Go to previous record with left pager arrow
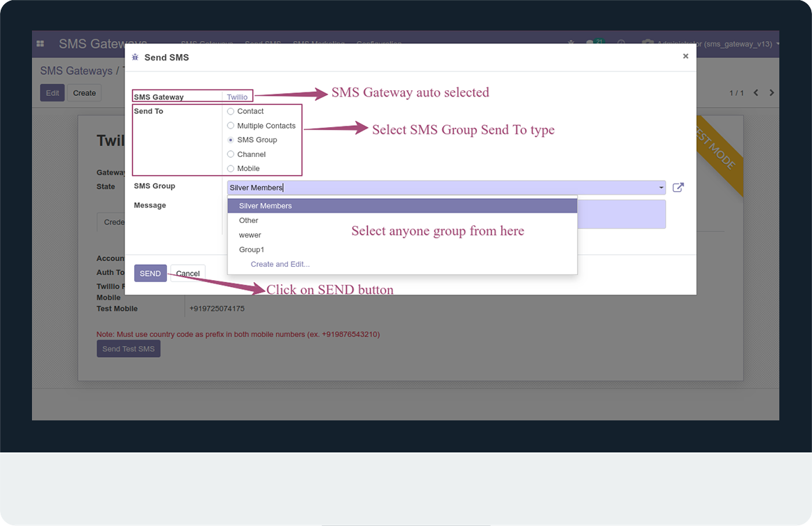The image size is (812, 526). point(756,92)
